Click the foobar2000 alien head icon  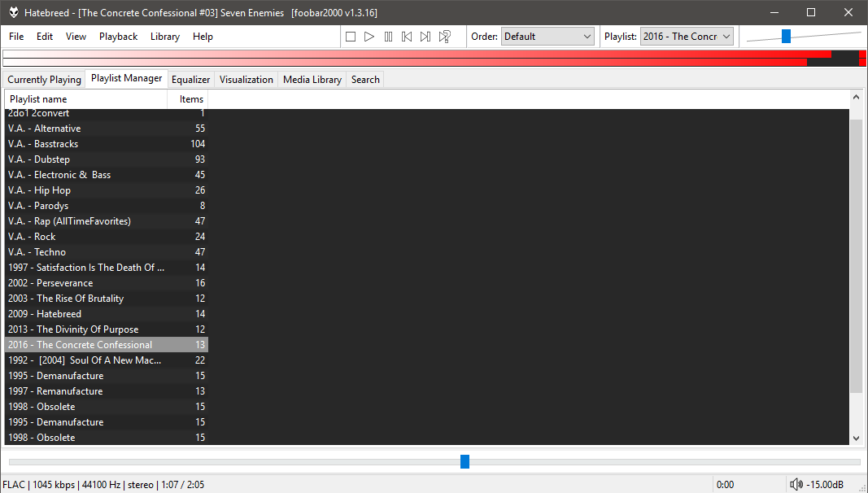[x=13, y=12]
